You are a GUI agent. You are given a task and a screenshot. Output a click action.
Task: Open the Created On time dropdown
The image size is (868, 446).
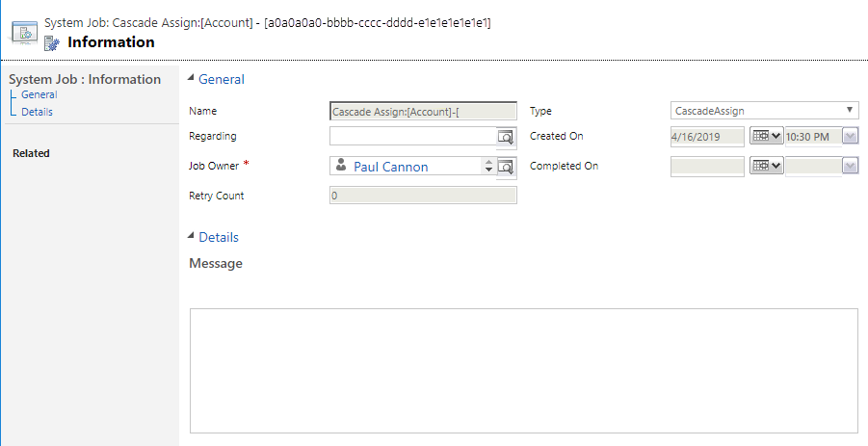[850, 137]
